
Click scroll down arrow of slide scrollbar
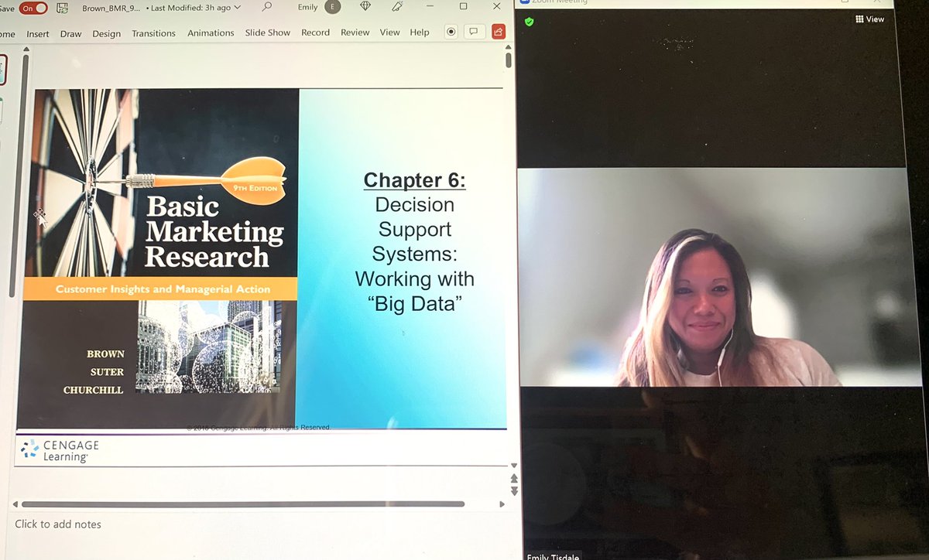tap(513, 466)
